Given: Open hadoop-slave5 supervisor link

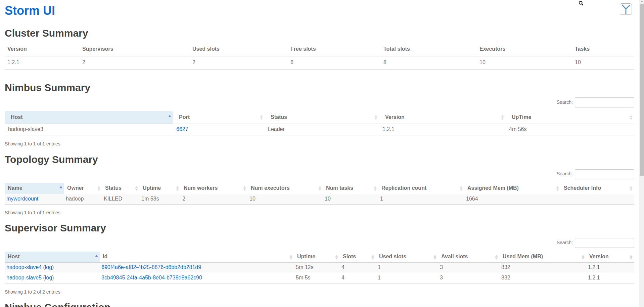Looking at the screenshot, I should 24,278.
